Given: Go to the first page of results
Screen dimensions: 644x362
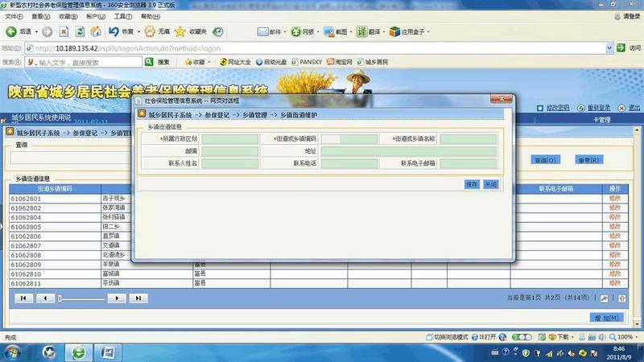Looking at the screenshot, I should coord(23,298).
